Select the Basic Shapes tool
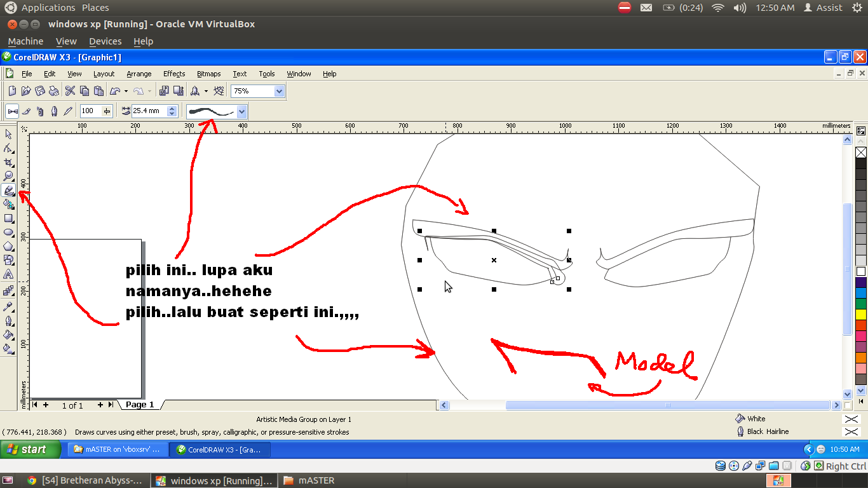 [9, 260]
